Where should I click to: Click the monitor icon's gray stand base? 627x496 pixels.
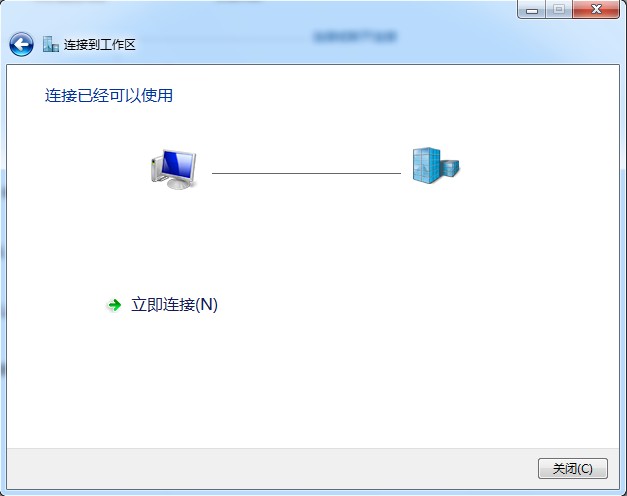click(179, 184)
